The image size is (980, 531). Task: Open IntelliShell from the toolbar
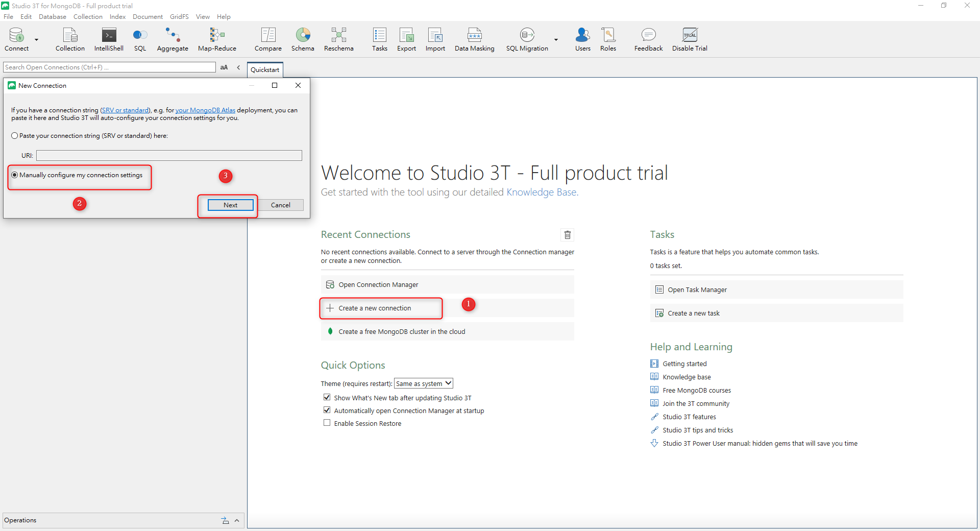109,39
